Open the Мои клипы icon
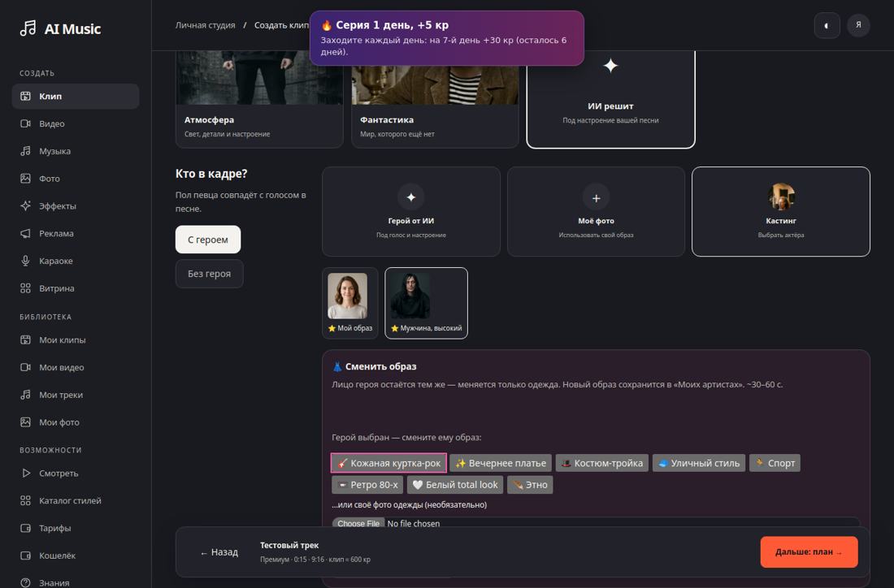Image resolution: width=894 pixels, height=588 pixels. tap(26, 340)
